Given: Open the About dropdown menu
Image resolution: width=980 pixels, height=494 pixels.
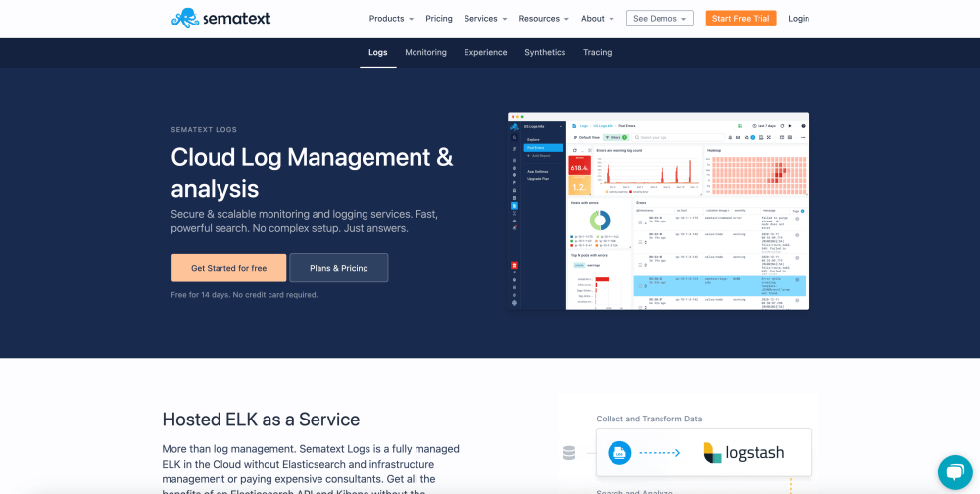Looking at the screenshot, I should tap(597, 19).
